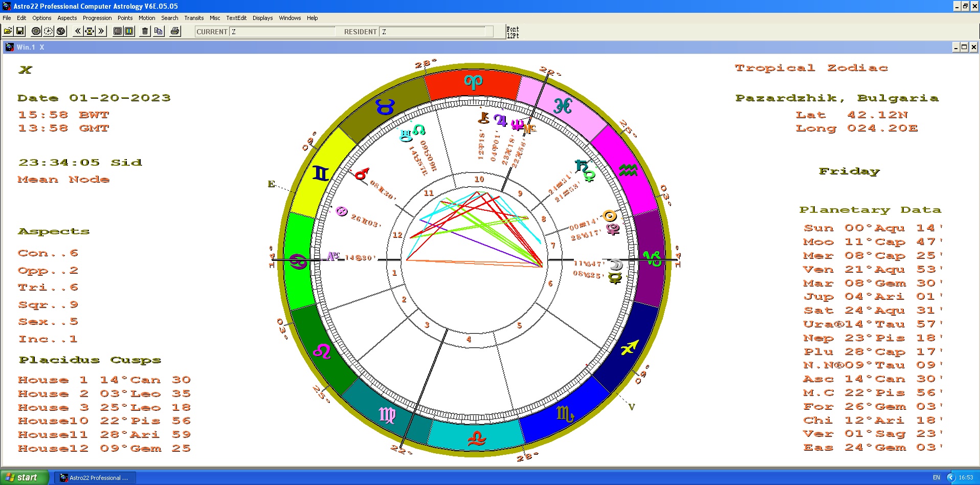Click the Font 12Pt size button

coord(513,32)
